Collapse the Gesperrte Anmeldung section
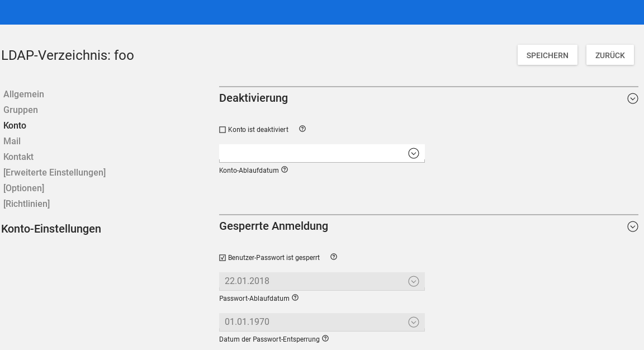 [x=632, y=226]
